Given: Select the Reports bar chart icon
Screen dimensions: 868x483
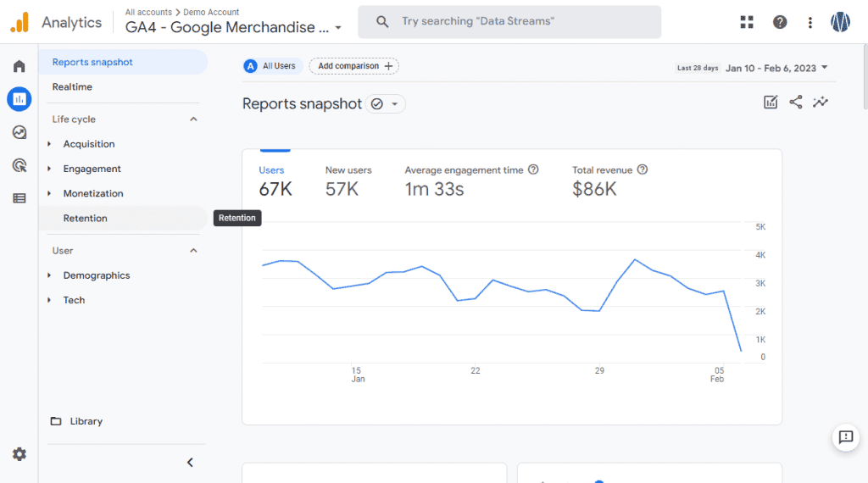Looking at the screenshot, I should pyautogui.click(x=19, y=99).
